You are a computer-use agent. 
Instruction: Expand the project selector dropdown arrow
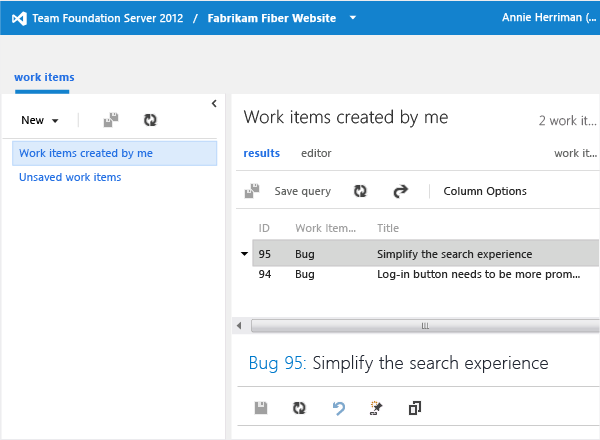tap(353, 18)
